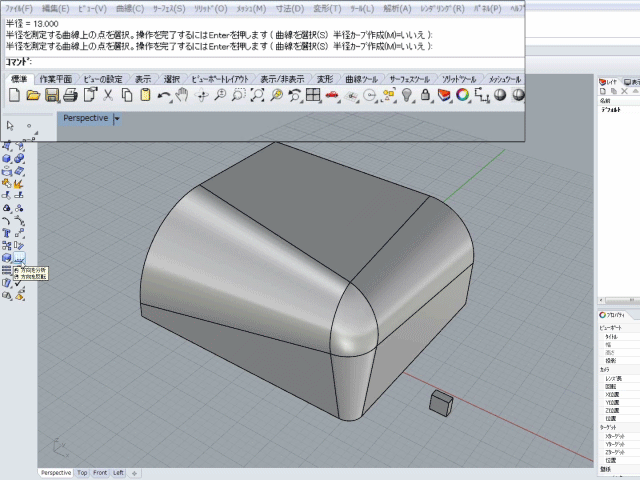Switch to the 曲線ツール toolbar tab
Image resolution: width=640 pixels, height=480 pixels.
[361, 79]
